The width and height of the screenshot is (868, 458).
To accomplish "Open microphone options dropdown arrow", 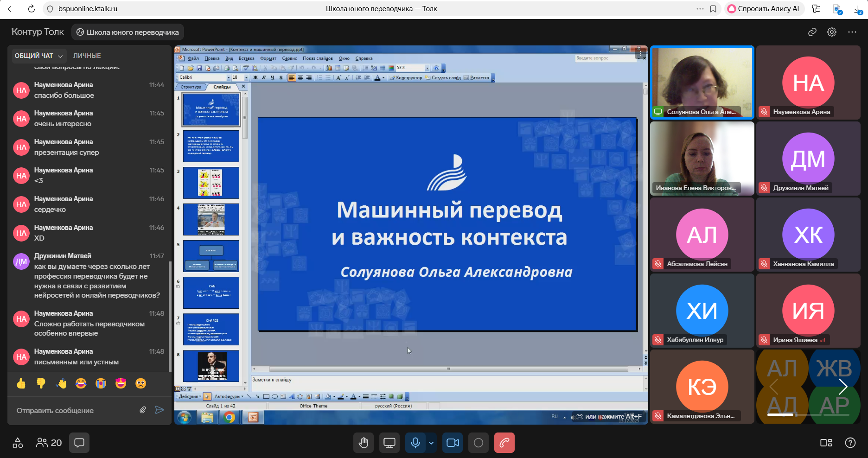I will coord(431,443).
